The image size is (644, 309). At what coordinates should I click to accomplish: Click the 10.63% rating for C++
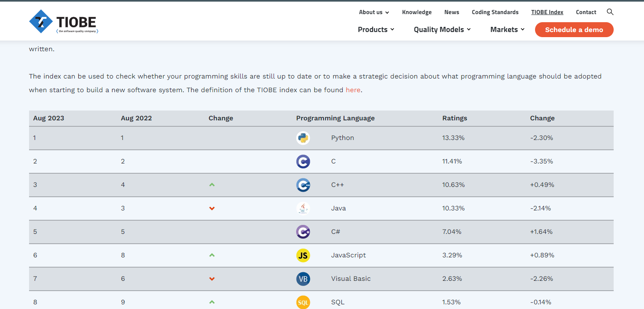tap(453, 185)
